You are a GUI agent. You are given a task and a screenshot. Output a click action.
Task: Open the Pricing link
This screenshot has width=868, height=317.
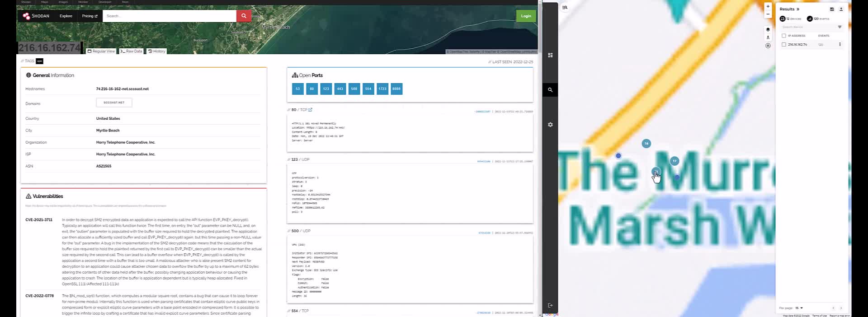tap(90, 16)
